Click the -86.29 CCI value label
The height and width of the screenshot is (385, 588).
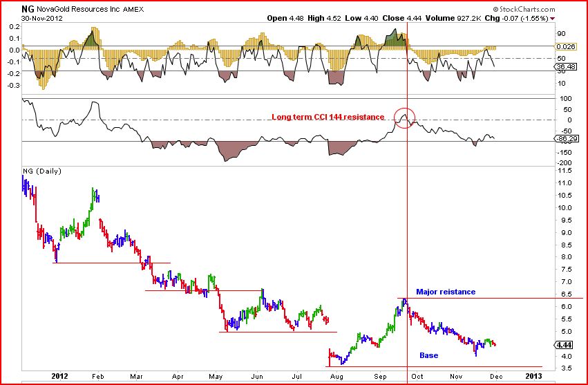pos(567,138)
